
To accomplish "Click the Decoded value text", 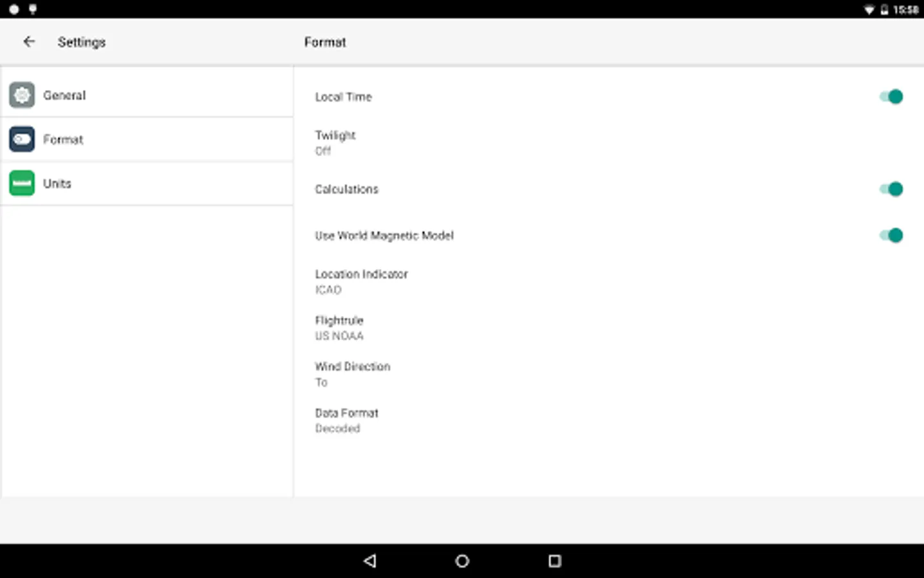I will [338, 428].
